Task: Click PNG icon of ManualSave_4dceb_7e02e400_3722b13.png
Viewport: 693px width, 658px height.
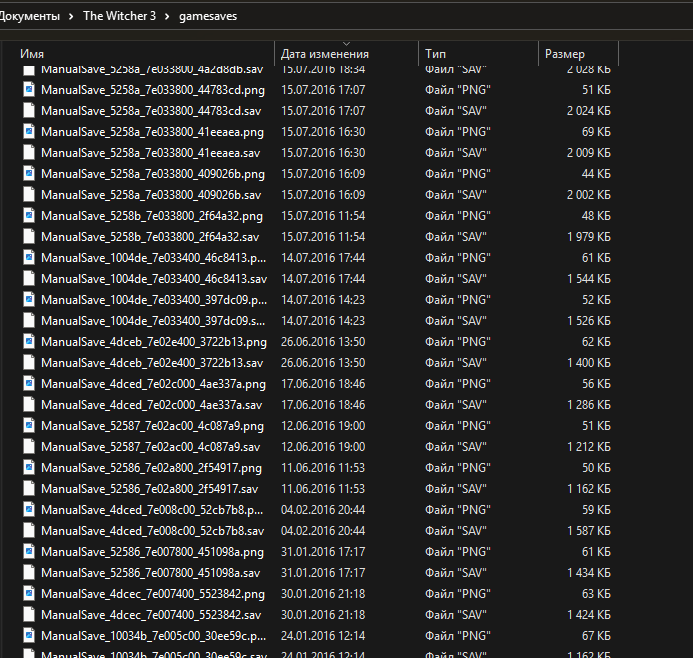Action: pyautogui.click(x=29, y=342)
